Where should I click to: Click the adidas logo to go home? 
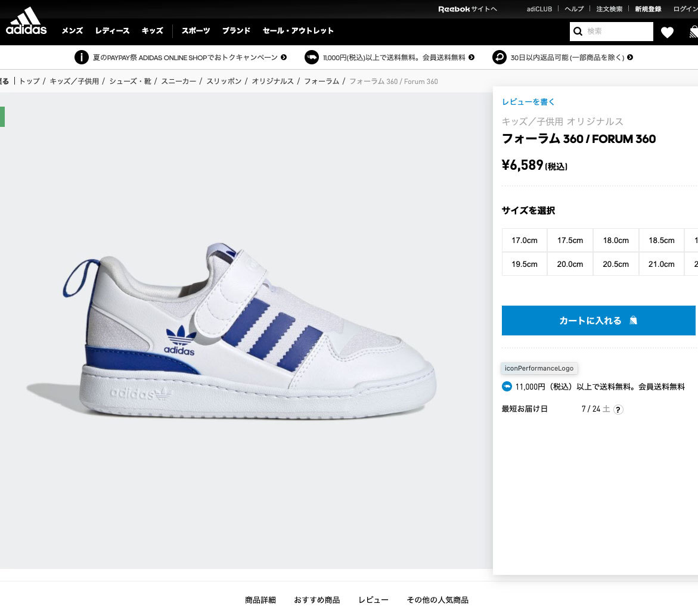(26, 21)
